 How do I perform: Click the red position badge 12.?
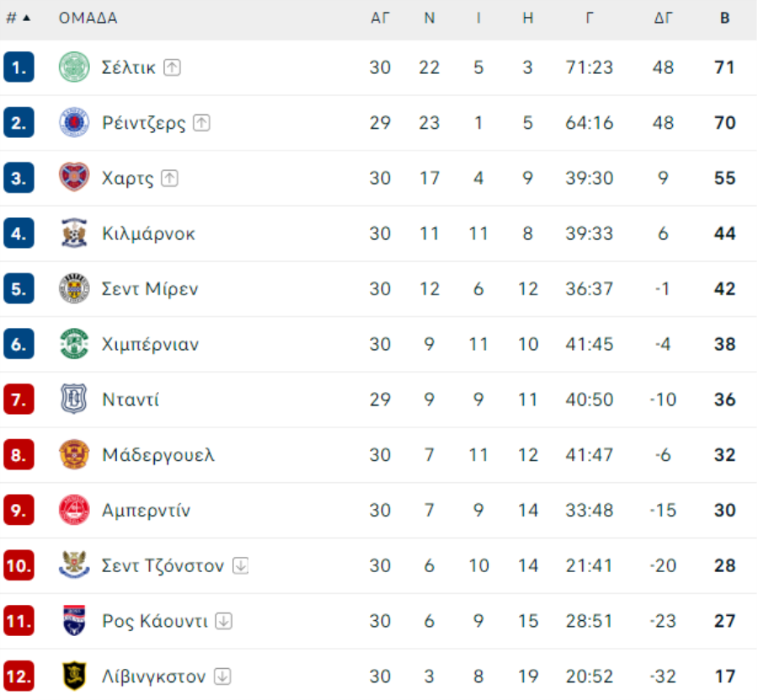coord(19,676)
